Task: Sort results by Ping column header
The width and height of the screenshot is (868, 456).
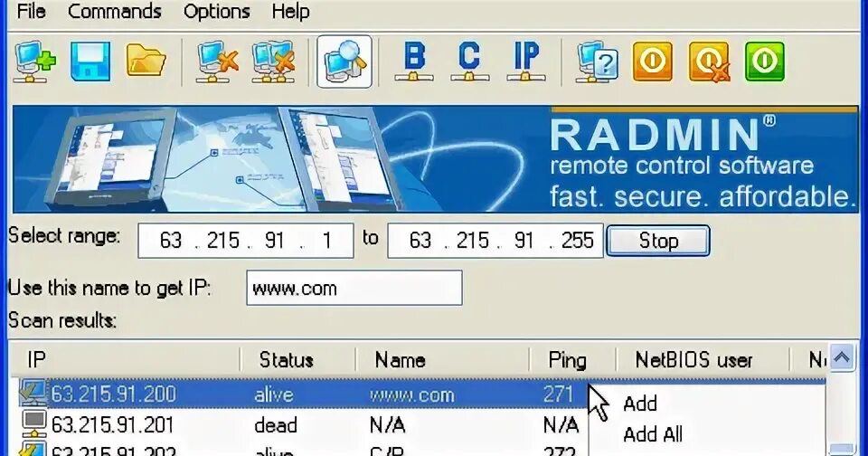Action: point(572,360)
